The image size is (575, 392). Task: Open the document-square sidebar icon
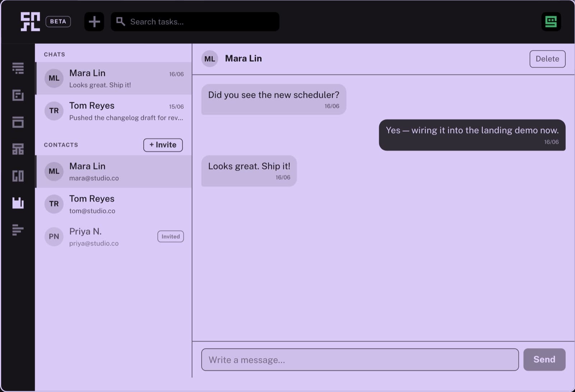[18, 95]
